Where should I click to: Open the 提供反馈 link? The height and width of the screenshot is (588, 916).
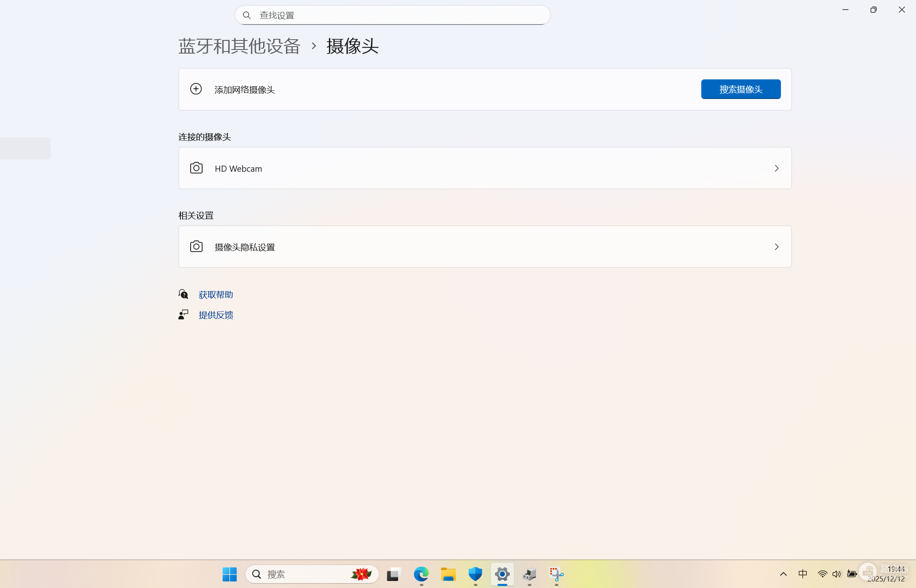(x=216, y=315)
